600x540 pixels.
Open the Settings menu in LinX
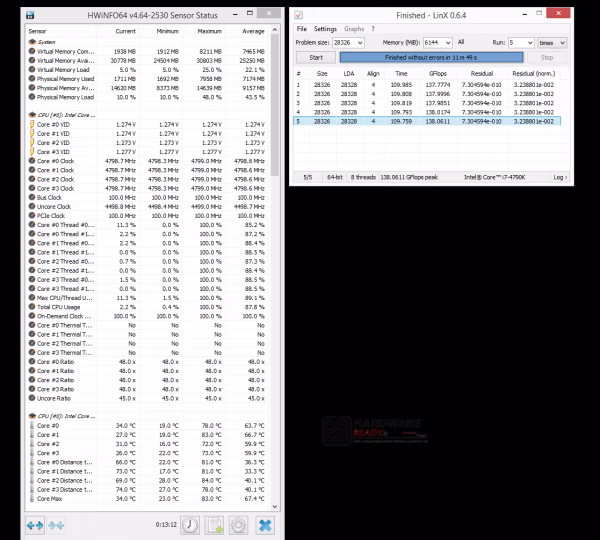pos(325,29)
